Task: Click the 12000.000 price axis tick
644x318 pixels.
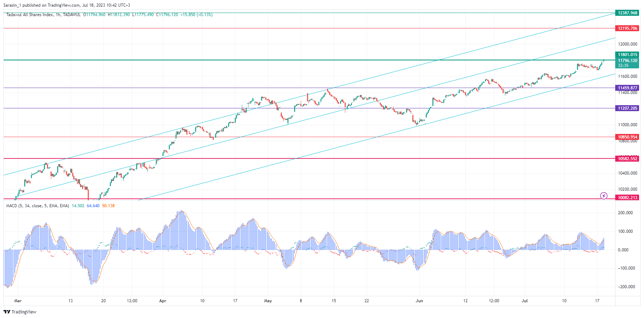Action: [628, 44]
